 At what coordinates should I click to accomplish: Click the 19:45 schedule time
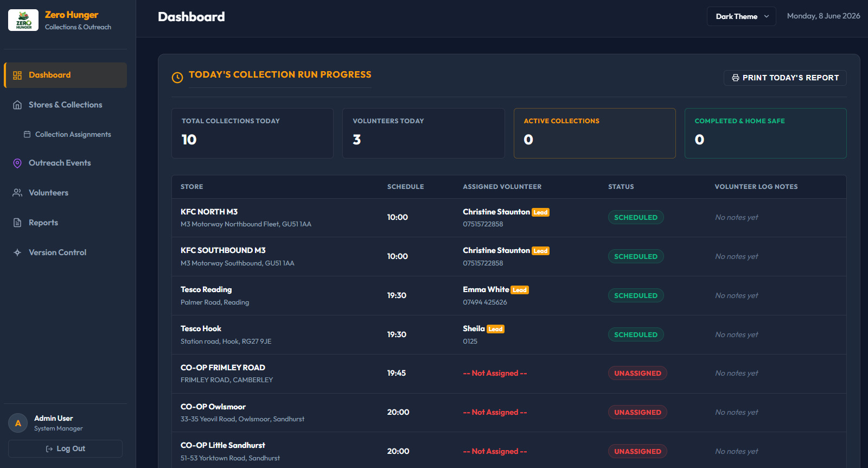(x=397, y=373)
